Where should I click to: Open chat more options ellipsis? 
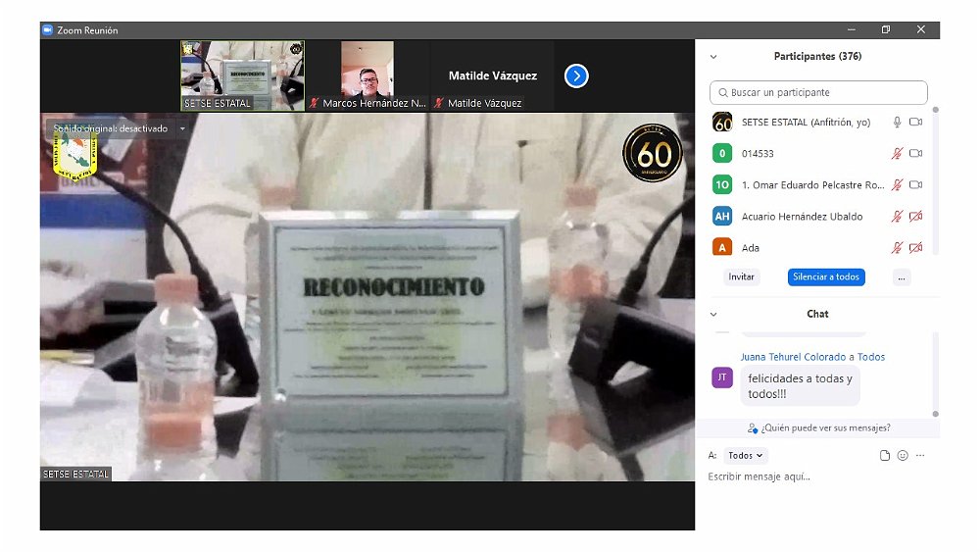click(x=920, y=456)
